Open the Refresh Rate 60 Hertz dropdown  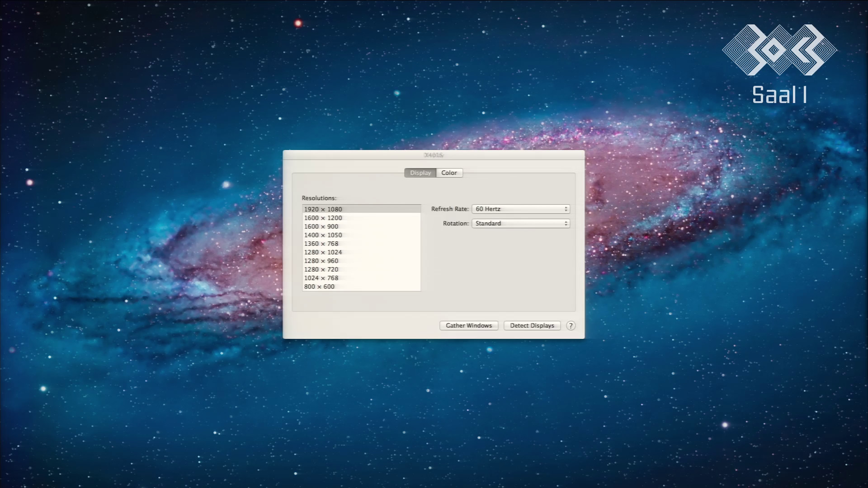[520, 209]
